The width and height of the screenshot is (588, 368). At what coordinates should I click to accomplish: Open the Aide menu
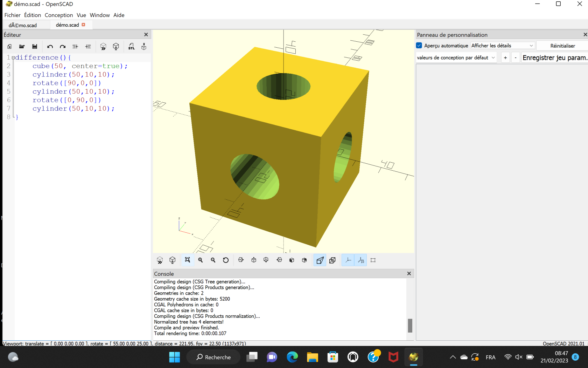tap(119, 15)
